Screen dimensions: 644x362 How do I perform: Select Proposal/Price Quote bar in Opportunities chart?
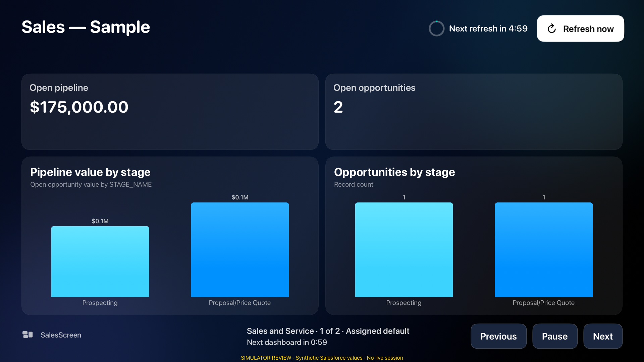click(544, 250)
